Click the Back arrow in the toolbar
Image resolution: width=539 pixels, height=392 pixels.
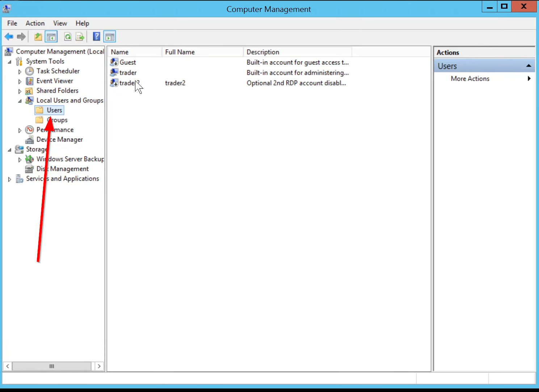9,37
